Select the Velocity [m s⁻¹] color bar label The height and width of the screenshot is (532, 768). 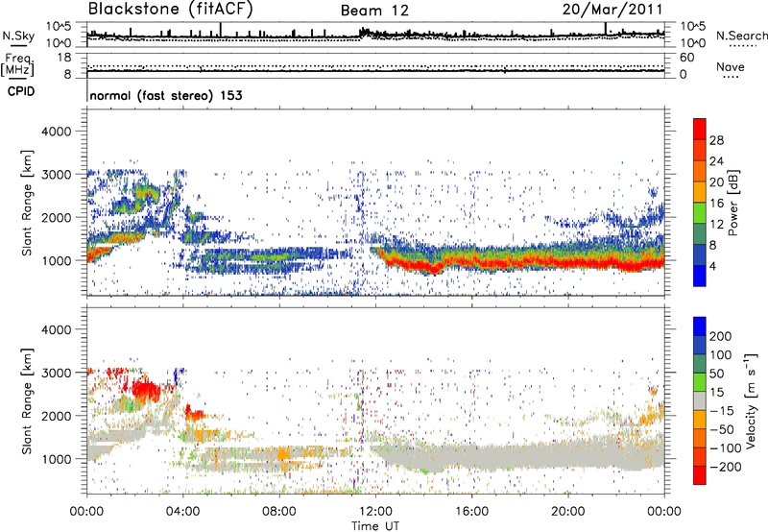point(751,400)
